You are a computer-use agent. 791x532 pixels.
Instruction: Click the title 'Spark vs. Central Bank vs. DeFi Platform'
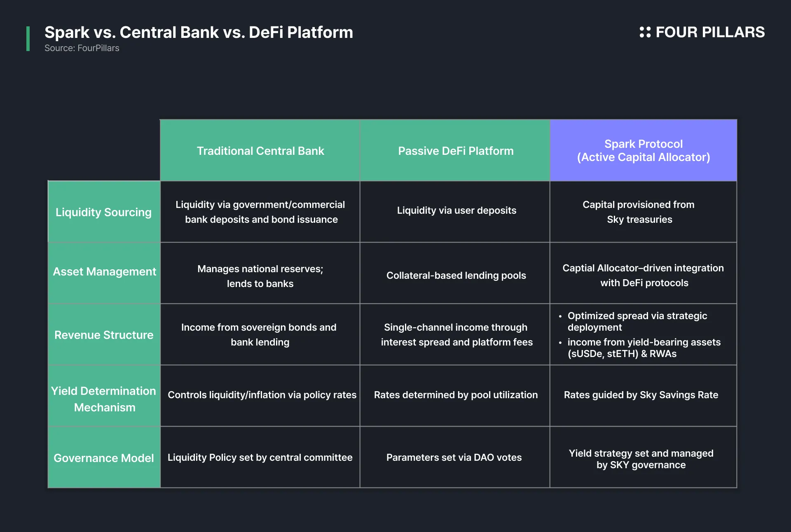pyautogui.click(x=199, y=33)
